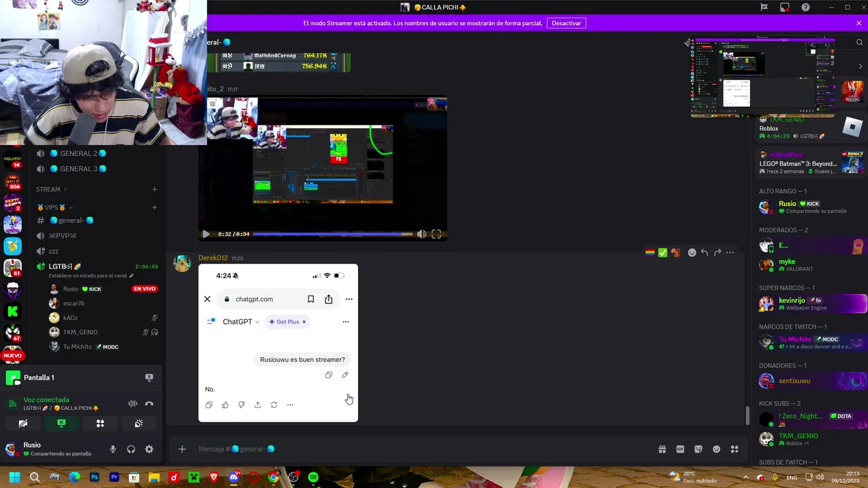Click the video progress bar

[x=332, y=234]
